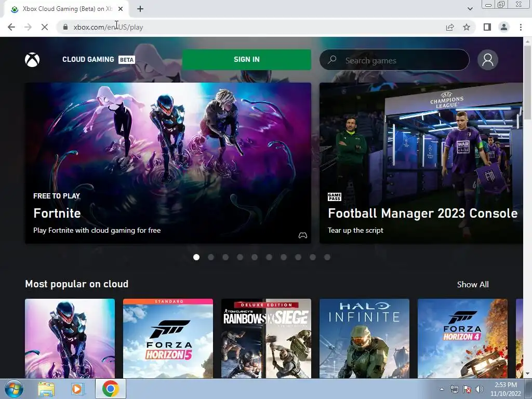Click the Show desktop strip on taskbar
This screenshot has height=399, width=532.
pyautogui.click(x=528, y=389)
